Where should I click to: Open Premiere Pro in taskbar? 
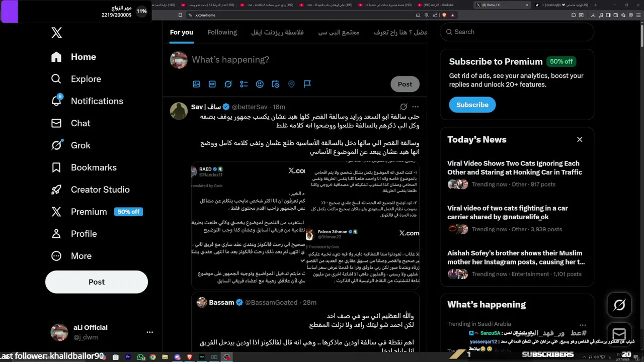click(x=128, y=357)
